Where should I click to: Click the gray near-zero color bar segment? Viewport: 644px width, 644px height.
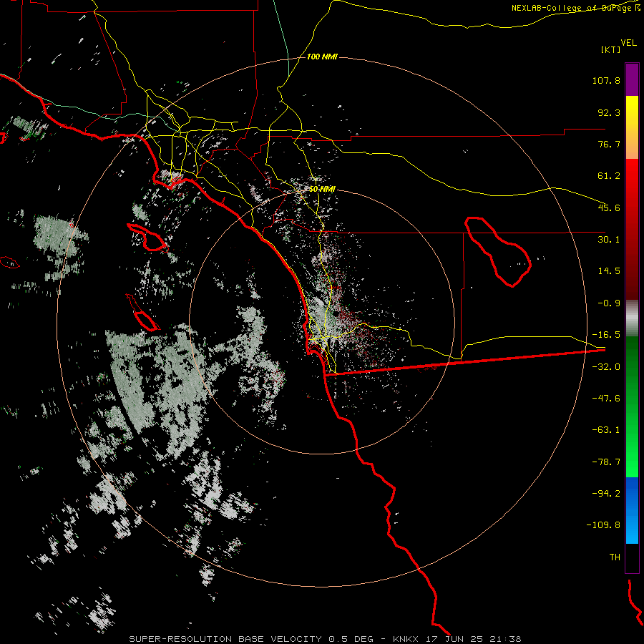coord(632,318)
